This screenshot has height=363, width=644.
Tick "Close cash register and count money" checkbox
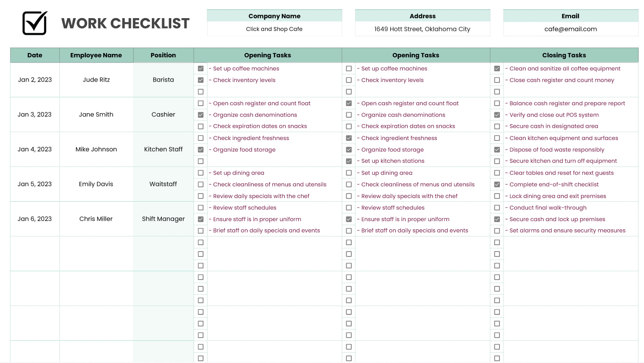pyautogui.click(x=497, y=80)
